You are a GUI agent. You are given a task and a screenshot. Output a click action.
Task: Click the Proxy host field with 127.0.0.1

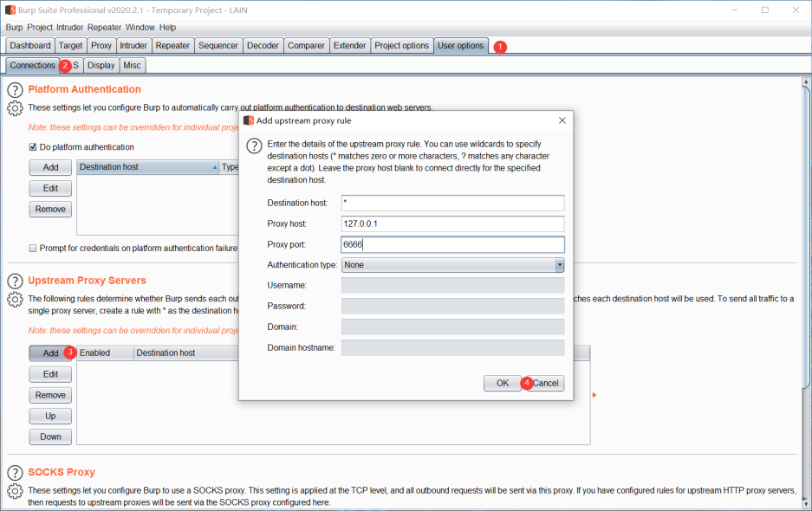point(452,223)
